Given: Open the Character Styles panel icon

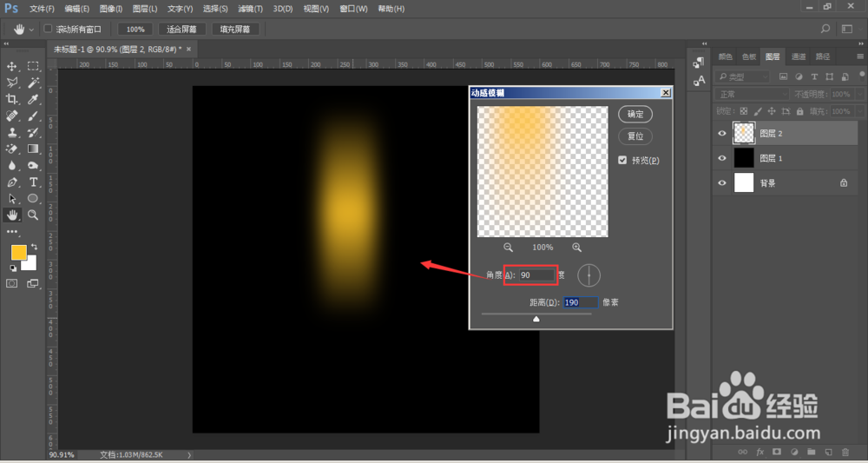Looking at the screenshot, I should (699, 81).
